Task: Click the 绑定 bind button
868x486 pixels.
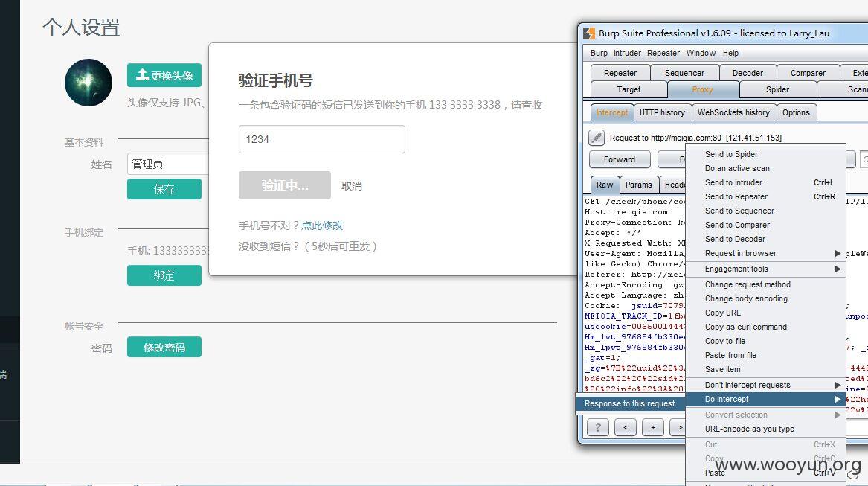Action: pyautogui.click(x=164, y=275)
